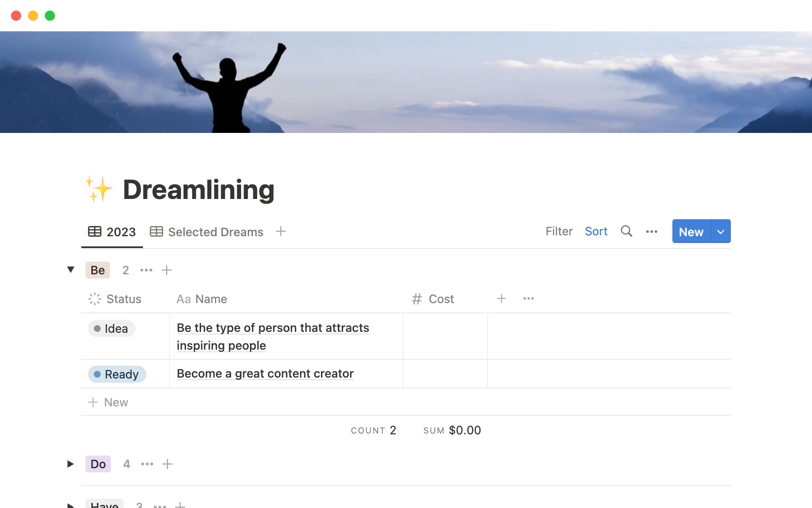Open Be group options ellipsis
The height and width of the screenshot is (508, 812).
146,270
